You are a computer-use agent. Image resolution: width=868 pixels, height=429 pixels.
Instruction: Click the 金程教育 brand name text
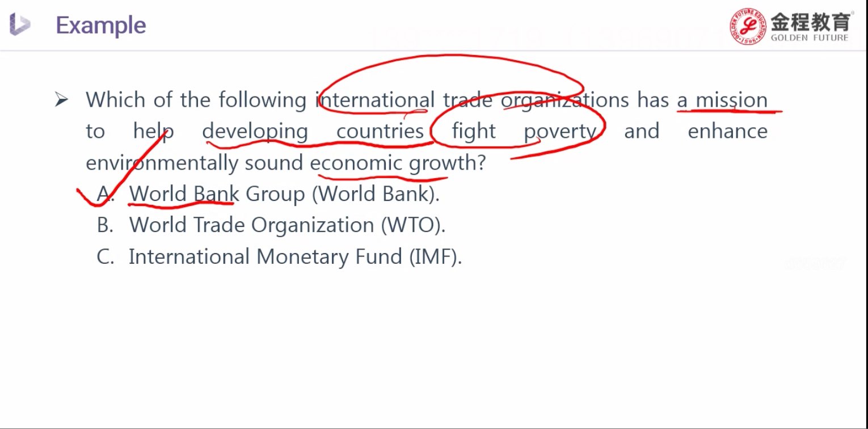[x=810, y=22]
